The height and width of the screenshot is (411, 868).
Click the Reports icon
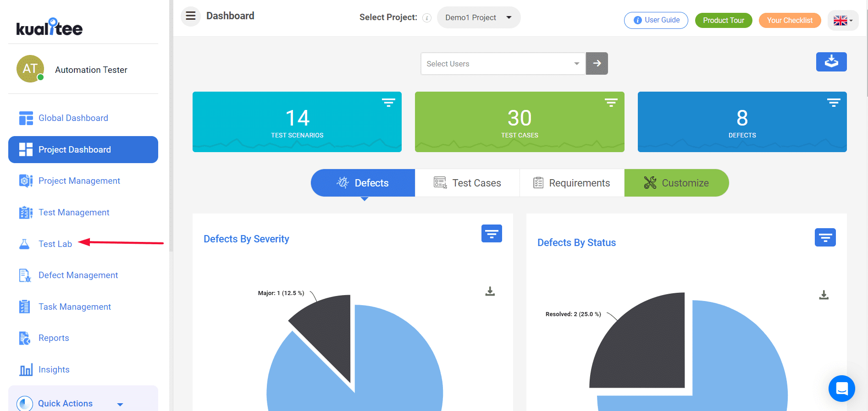(25, 338)
